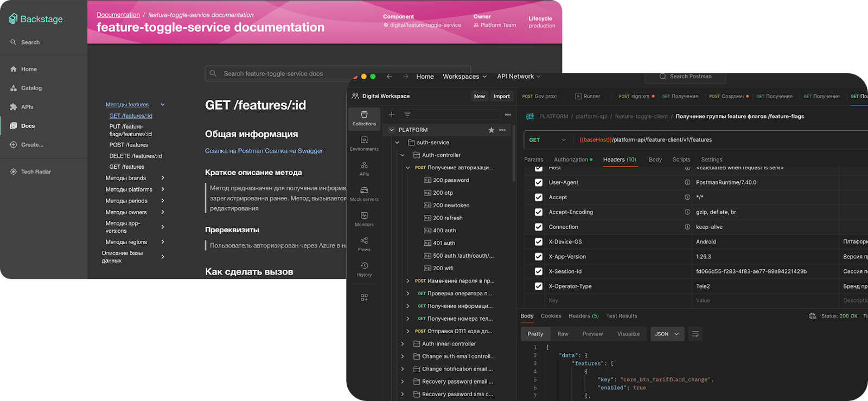Uncheck the Accept header checkbox
This screenshot has height=401, width=868.
point(539,198)
